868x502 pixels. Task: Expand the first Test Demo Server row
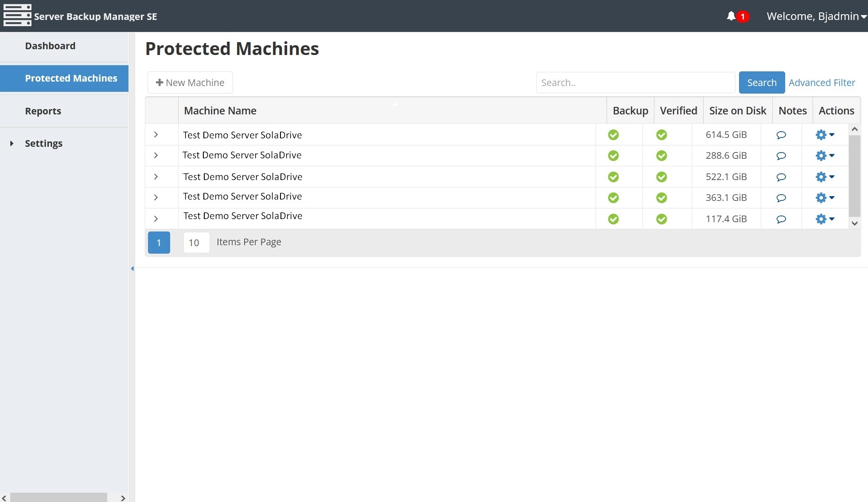156,135
